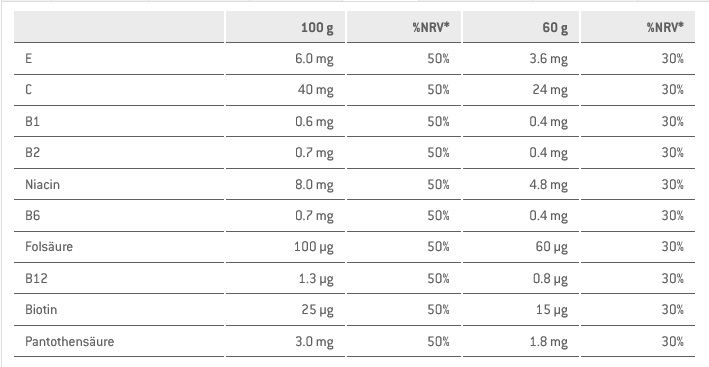Click the B6 row label

pos(33,216)
